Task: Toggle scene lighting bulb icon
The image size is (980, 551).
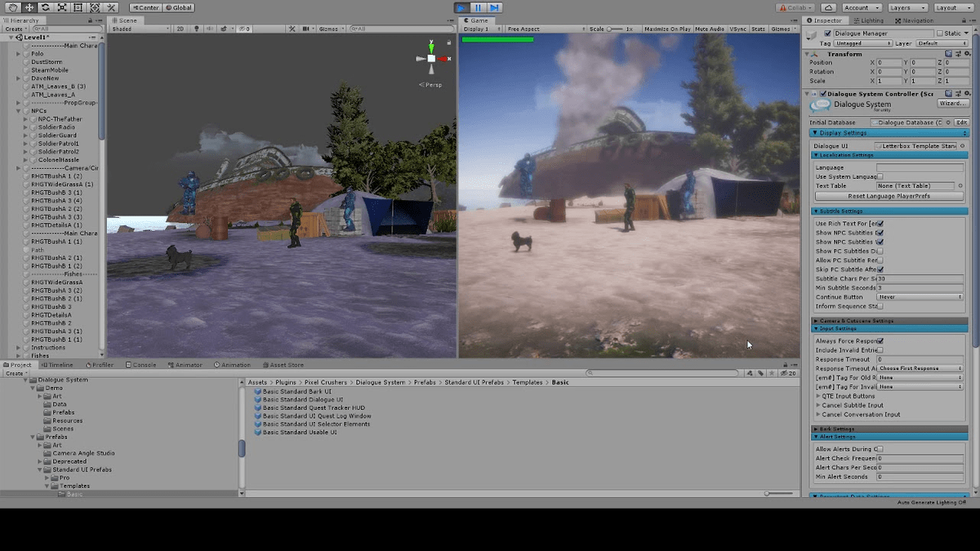Action: pyautogui.click(x=196, y=29)
